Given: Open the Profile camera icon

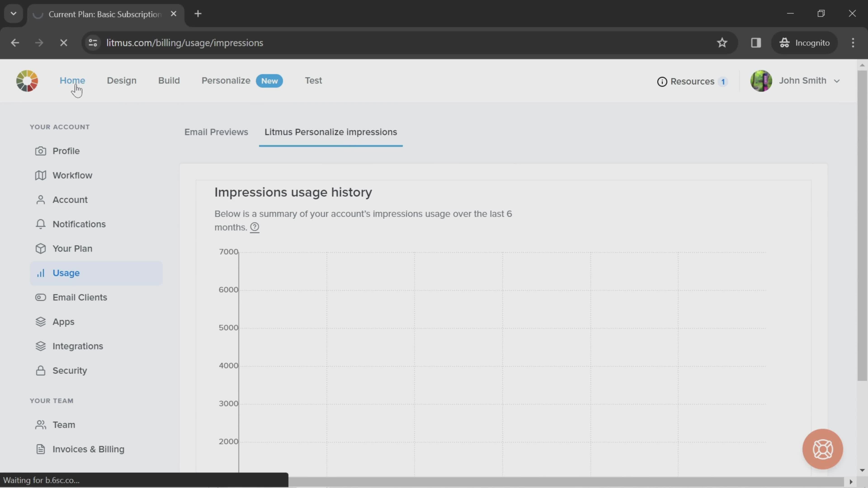Looking at the screenshot, I should point(40,151).
